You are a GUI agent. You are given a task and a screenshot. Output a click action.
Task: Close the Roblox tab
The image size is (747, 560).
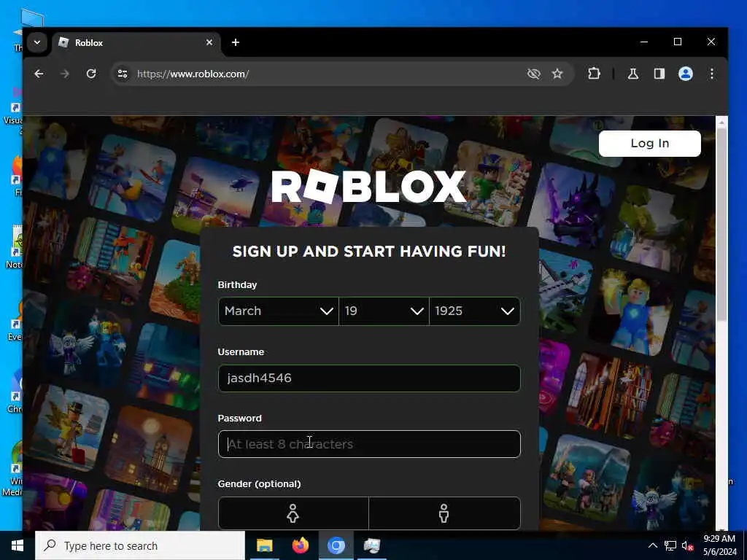pos(209,42)
